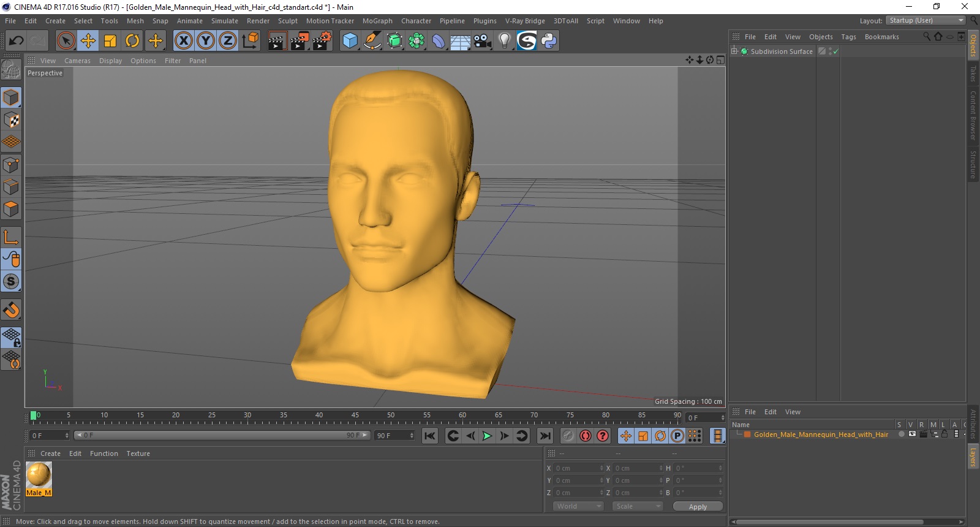Click the Python script icon
This screenshot has height=527, width=980.
coord(549,41)
